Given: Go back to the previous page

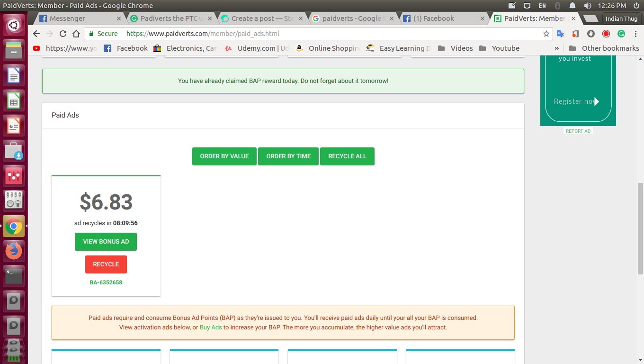Looking at the screenshot, I should (x=36, y=34).
